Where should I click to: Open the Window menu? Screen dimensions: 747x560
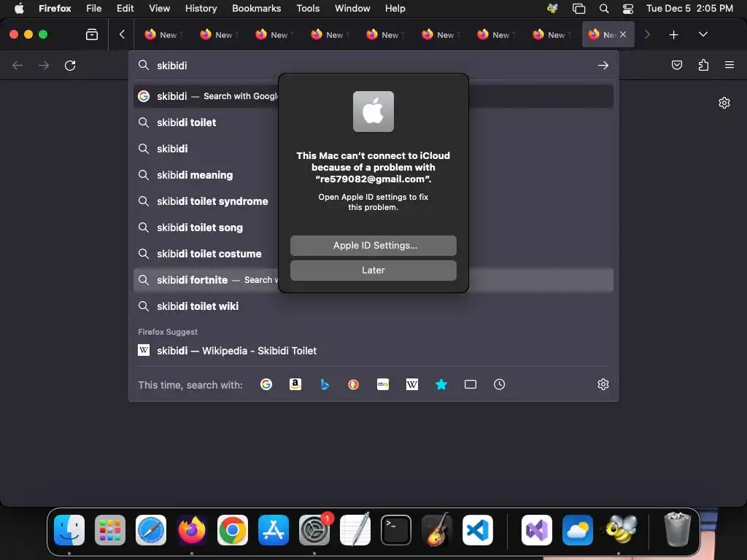point(352,8)
